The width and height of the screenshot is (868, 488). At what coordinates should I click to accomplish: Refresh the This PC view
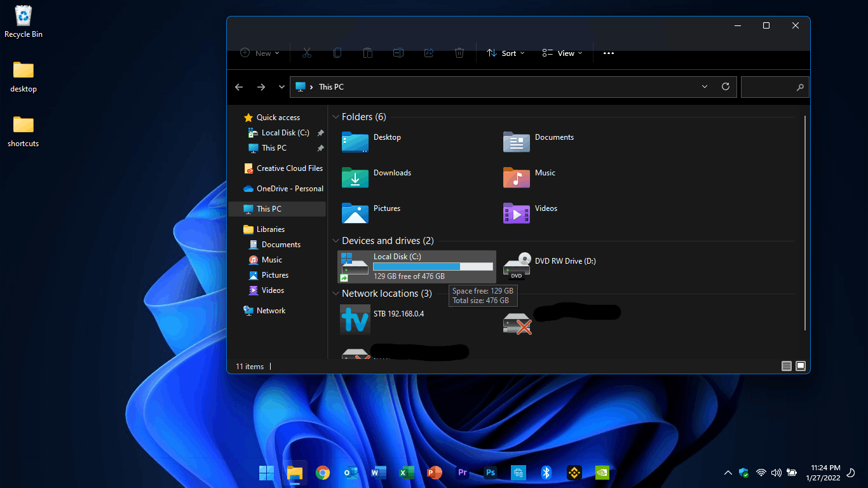tap(726, 87)
